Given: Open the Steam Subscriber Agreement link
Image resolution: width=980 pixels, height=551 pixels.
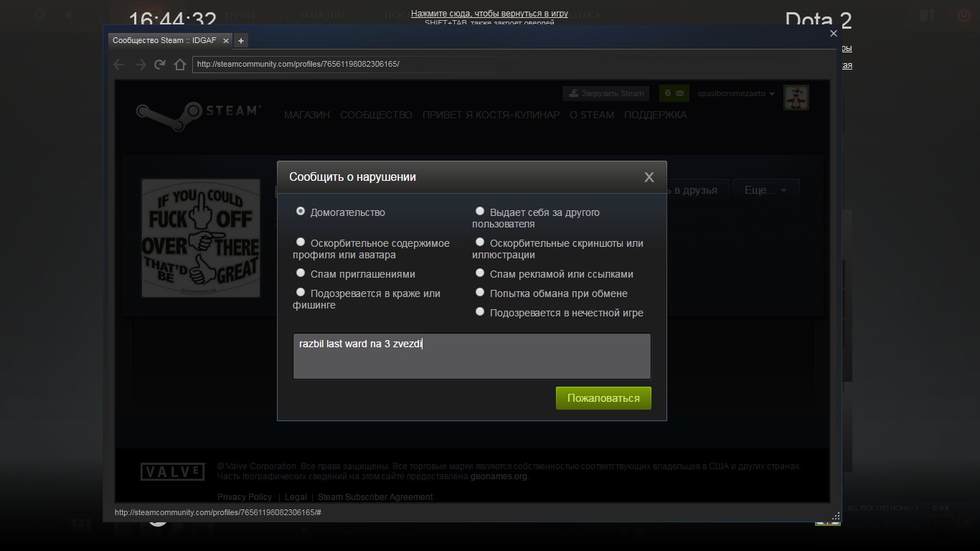Looking at the screenshot, I should tap(375, 497).
